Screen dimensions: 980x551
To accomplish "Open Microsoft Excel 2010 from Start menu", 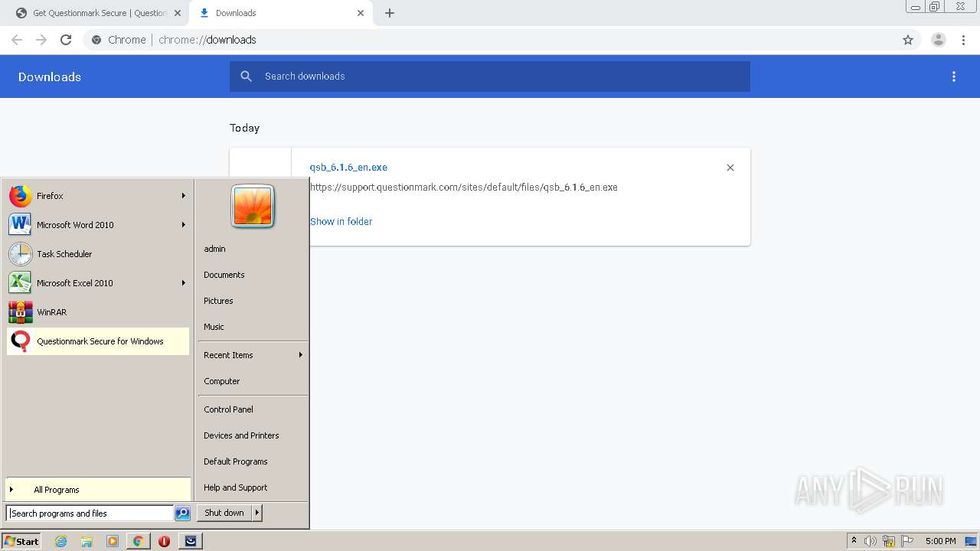I will (x=98, y=283).
